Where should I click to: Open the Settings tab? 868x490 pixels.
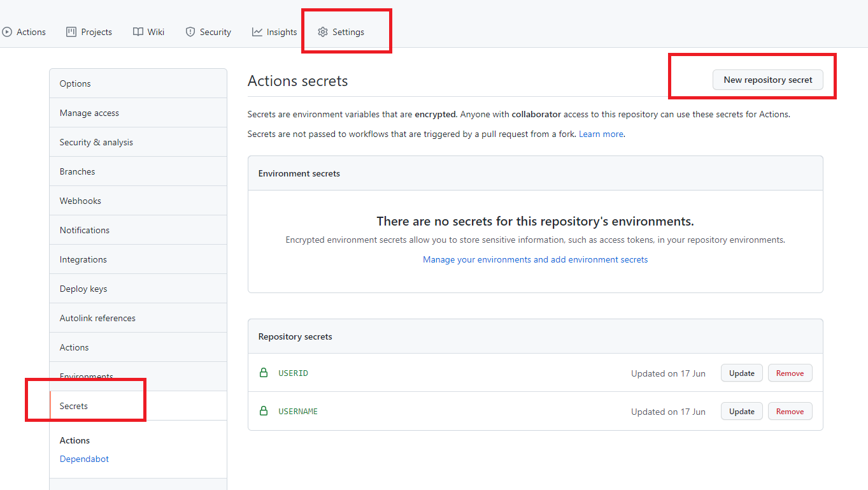tap(341, 32)
